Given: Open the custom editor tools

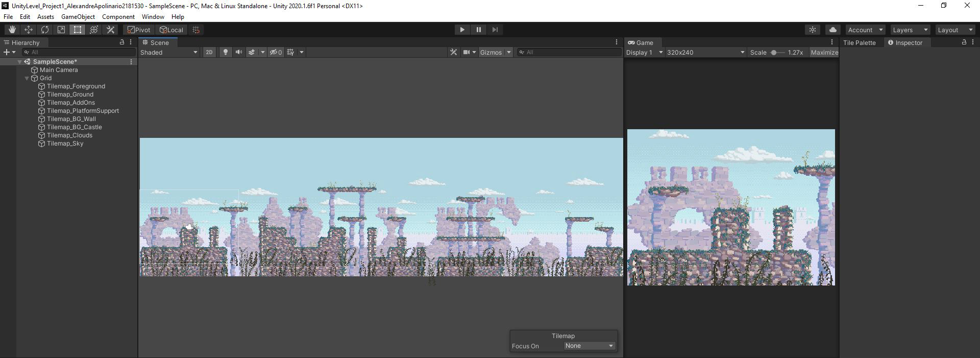Looking at the screenshot, I should pos(110,30).
